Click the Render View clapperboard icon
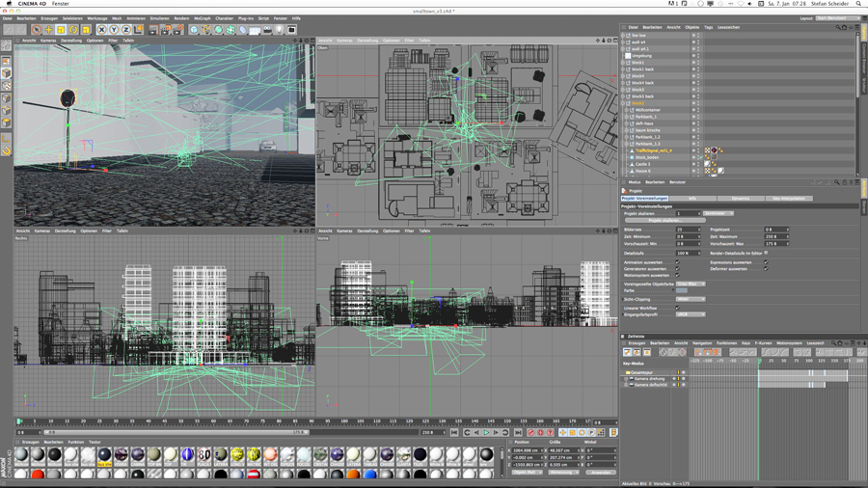 pyautogui.click(x=153, y=30)
